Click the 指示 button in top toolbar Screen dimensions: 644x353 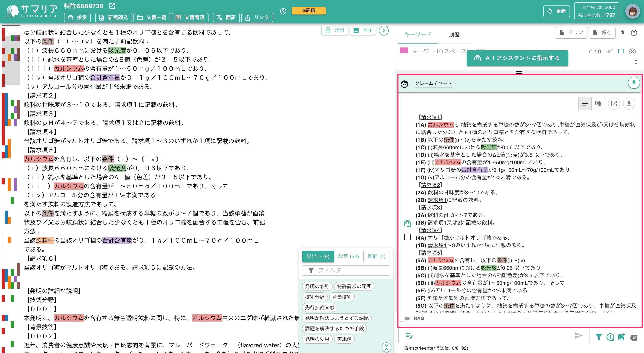77,18
